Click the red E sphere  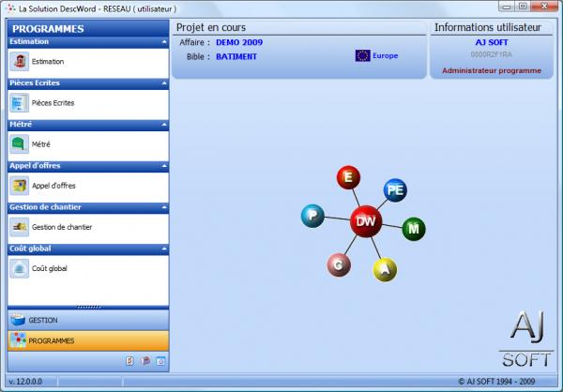coord(348,177)
